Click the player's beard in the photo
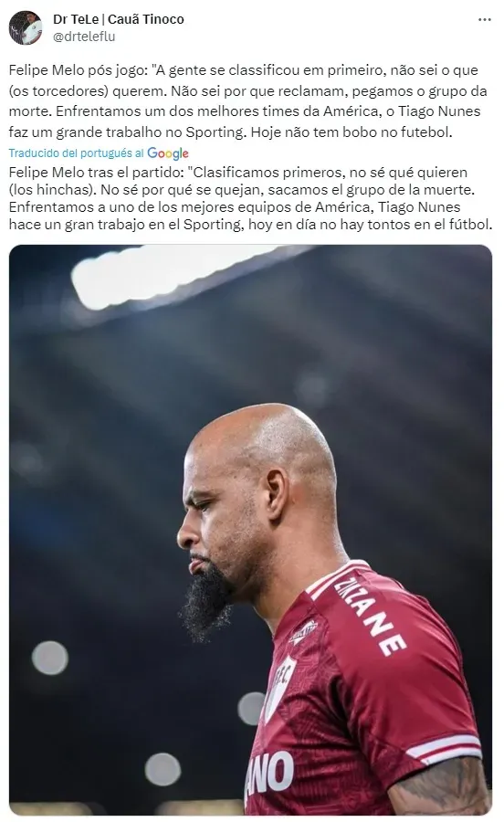This screenshot has width=504, height=822. coord(206,599)
